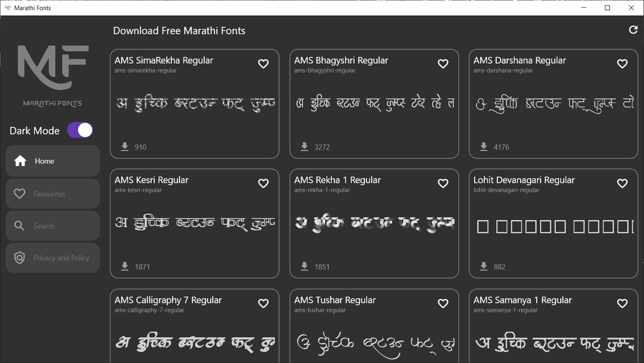Favorite the AMS Darshana Regular font
This screenshot has height=363, width=644.
(x=622, y=64)
